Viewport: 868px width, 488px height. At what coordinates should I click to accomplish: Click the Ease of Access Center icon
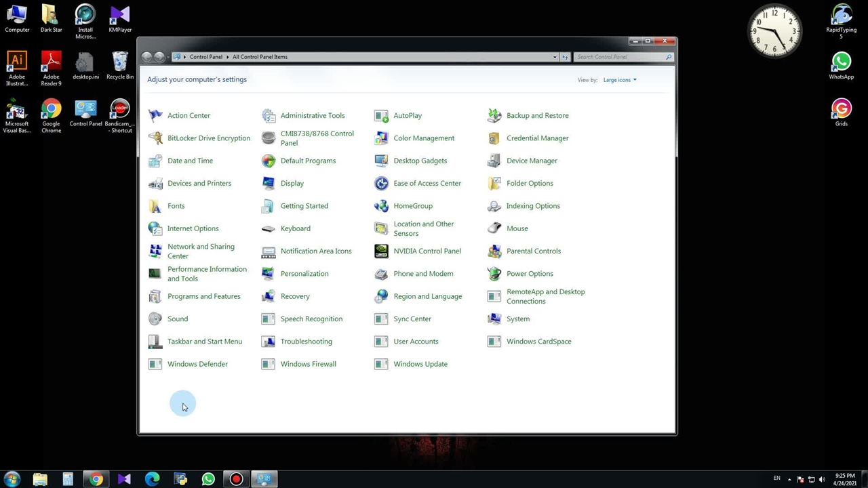(382, 184)
